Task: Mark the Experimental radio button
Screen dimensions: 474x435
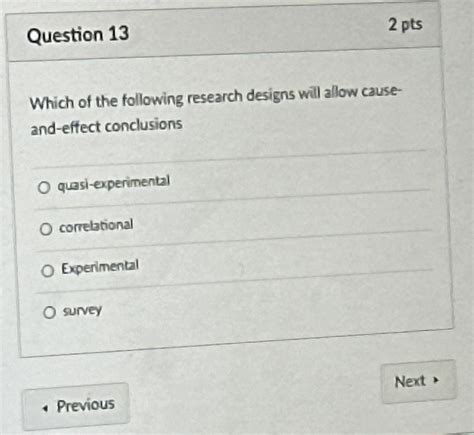Action: (48, 271)
